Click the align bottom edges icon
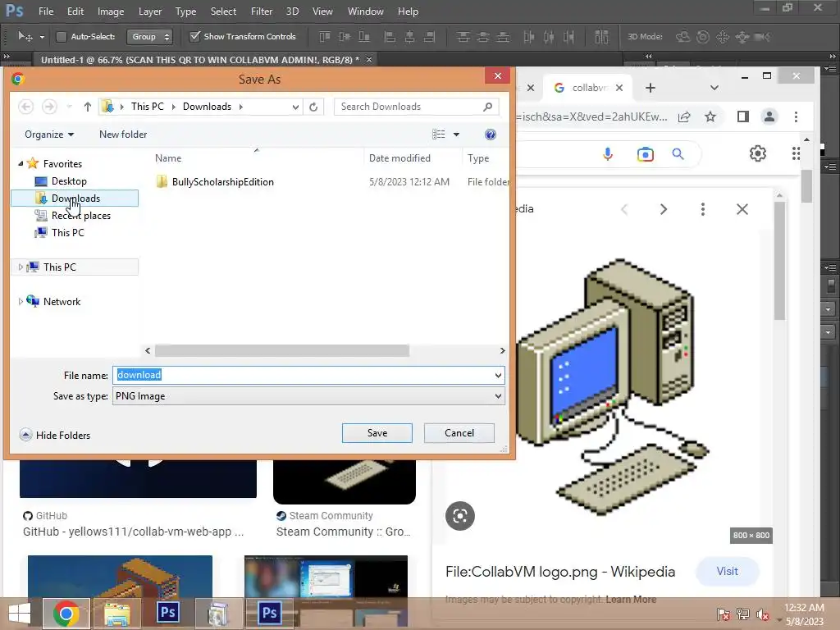Screen dimensions: 840x630 (364, 36)
